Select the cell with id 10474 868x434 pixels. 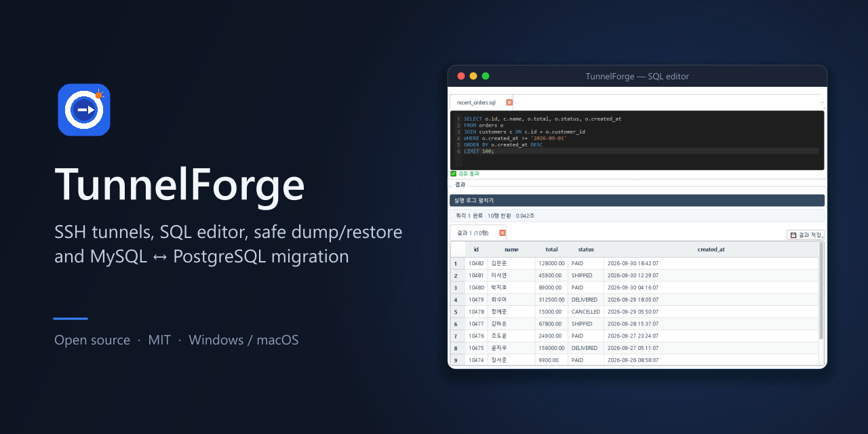[x=476, y=360]
